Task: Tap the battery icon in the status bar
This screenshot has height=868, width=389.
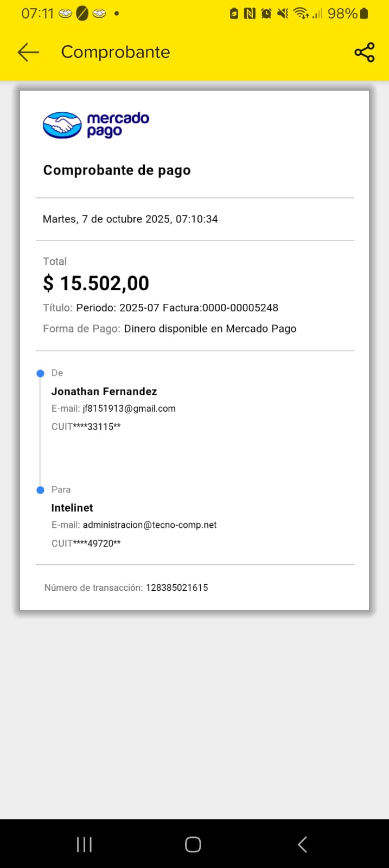Action: point(364,14)
